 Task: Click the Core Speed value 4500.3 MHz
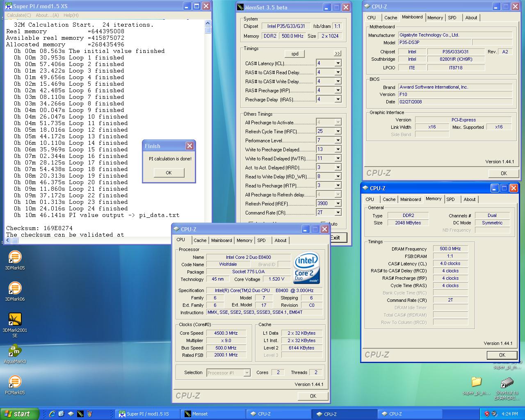pyautogui.click(x=226, y=333)
